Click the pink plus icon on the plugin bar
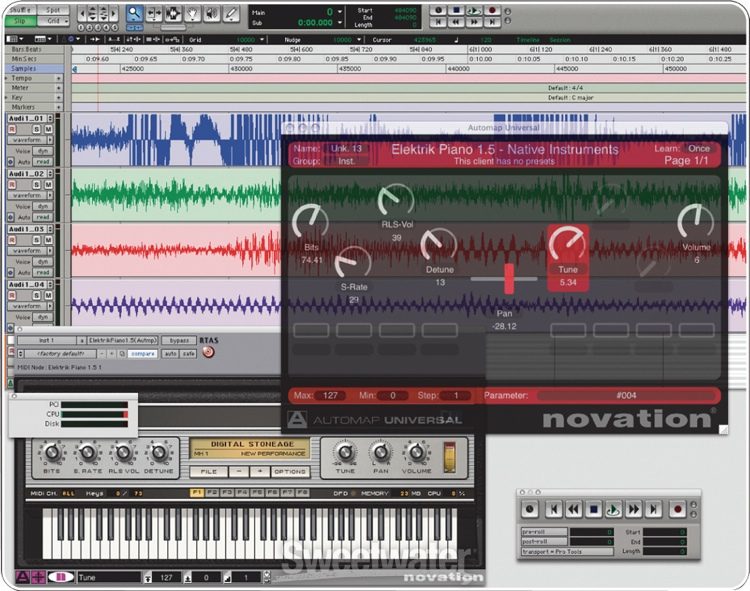Image resolution: width=750 pixels, height=591 pixels. click(38, 577)
